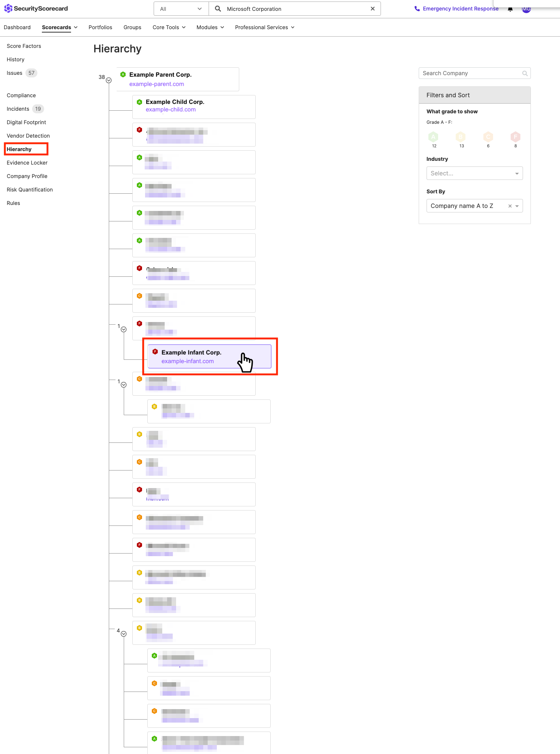Click the grade A badge on Example Child Corp.
This screenshot has width=560, height=754.
point(139,102)
